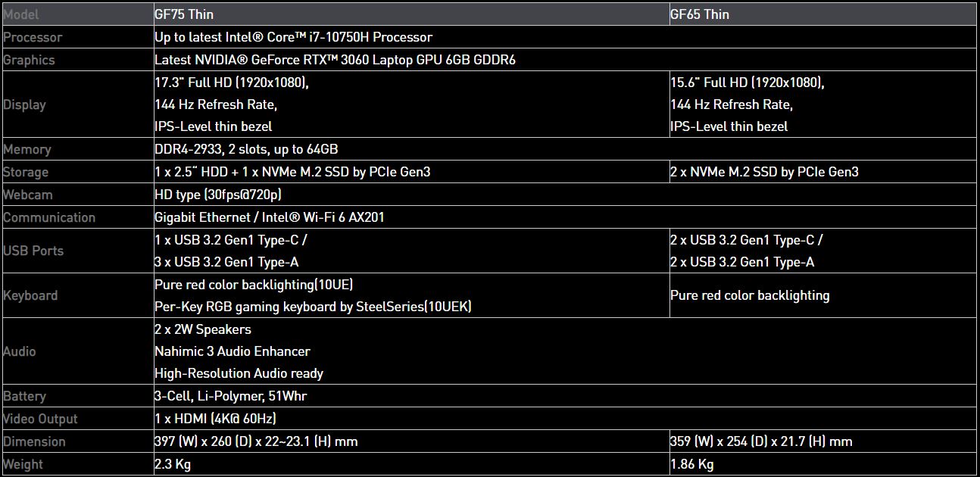The height and width of the screenshot is (477, 980).
Task: Select 'DDR4-2933, 2 slots, up to 64GB'
Action: tap(246, 149)
